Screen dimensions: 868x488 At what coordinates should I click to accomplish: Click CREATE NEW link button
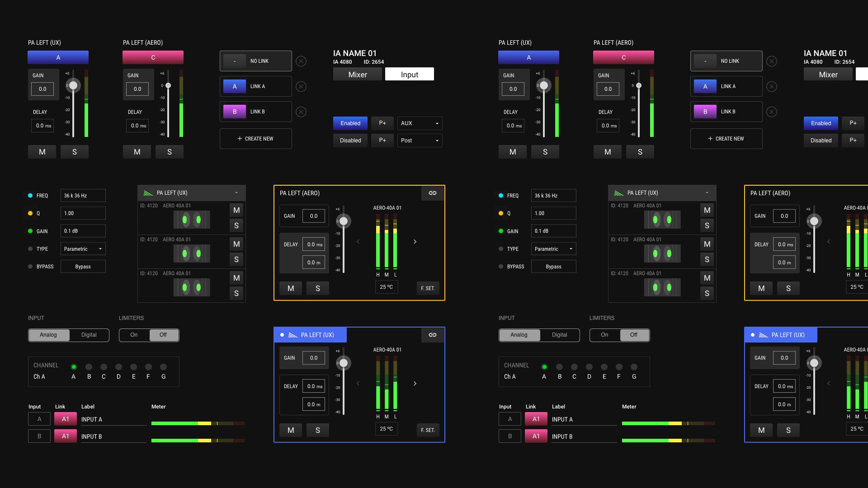click(255, 139)
